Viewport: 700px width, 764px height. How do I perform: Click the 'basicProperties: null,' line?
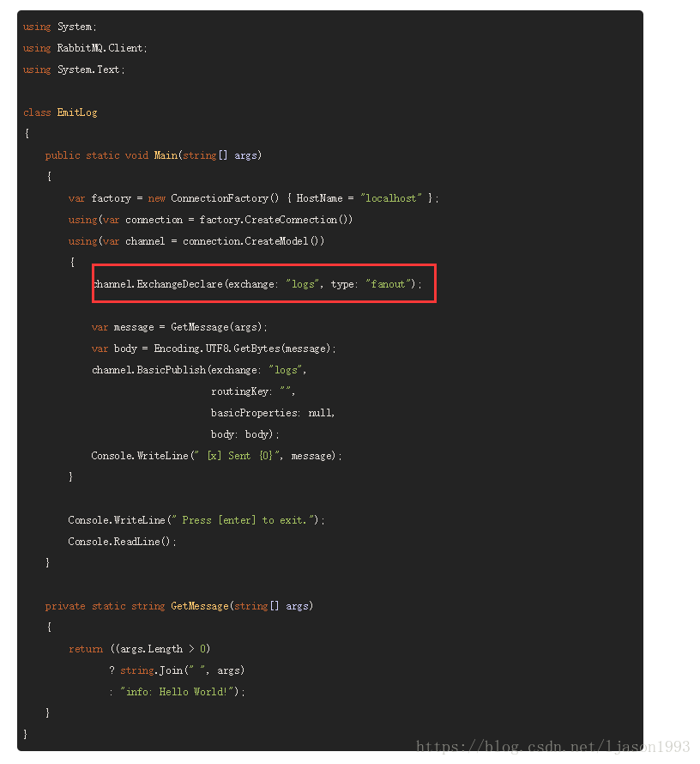(273, 413)
